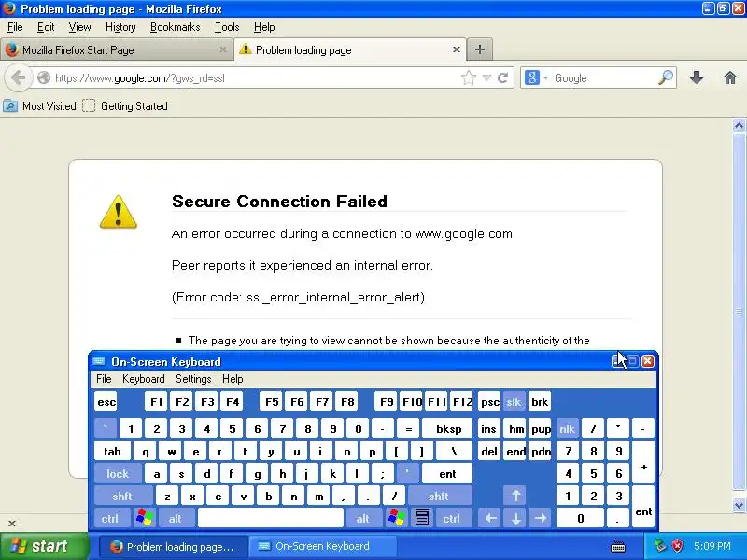
Task: Click the bksp key
Action: 448,429
